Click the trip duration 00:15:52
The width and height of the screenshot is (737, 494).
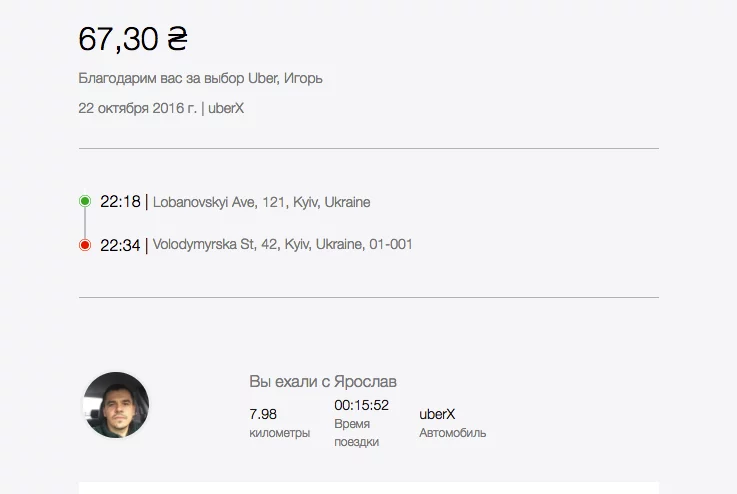pos(361,405)
